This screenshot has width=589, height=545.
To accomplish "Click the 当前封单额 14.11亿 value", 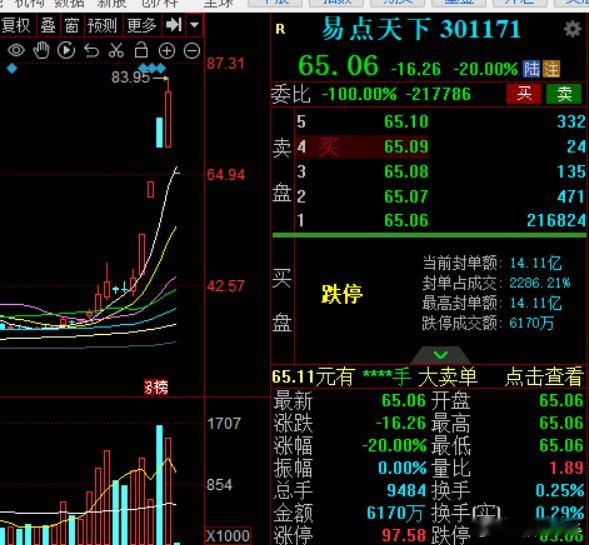I will [536, 263].
